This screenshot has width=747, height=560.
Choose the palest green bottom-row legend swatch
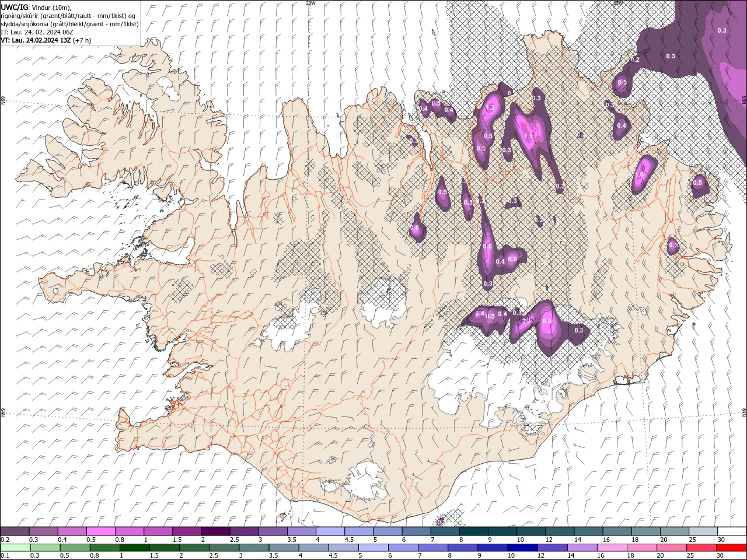(15, 548)
